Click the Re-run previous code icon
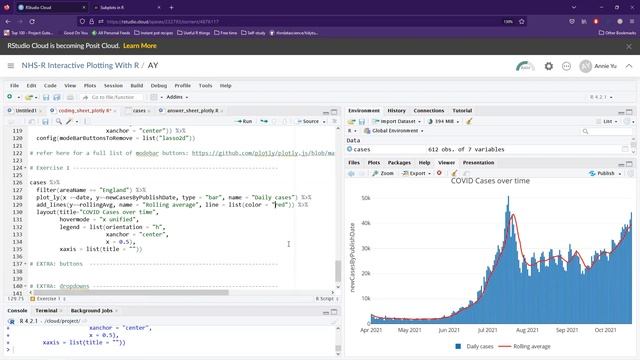 point(264,121)
